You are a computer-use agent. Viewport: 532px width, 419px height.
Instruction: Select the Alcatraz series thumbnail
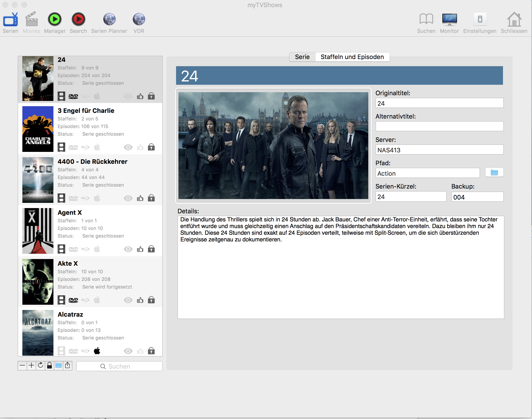coord(38,333)
